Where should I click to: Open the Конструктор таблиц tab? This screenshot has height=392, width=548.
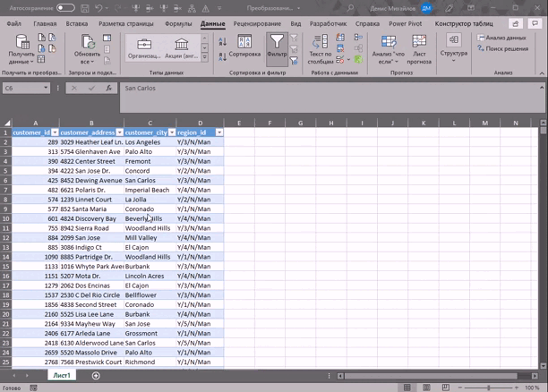point(464,23)
